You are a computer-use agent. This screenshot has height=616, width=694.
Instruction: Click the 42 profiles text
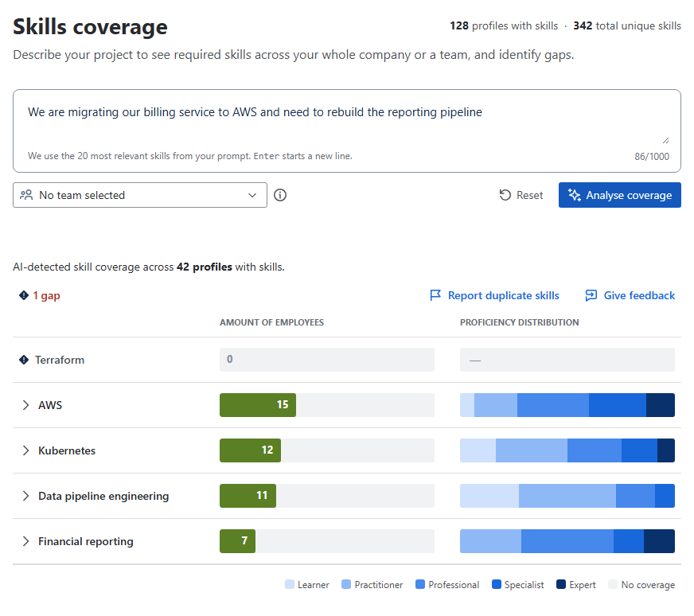(204, 267)
